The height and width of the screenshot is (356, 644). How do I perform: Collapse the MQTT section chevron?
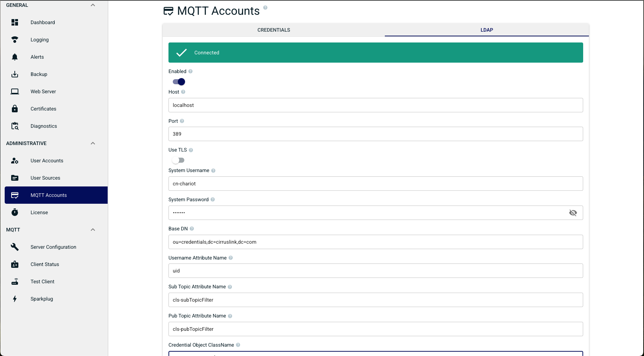(x=93, y=230)
